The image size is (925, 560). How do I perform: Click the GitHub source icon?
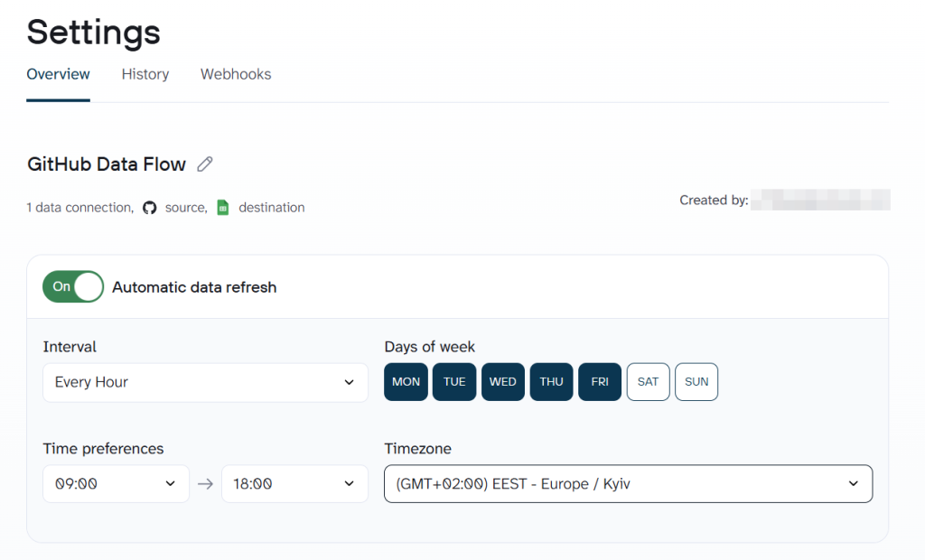click(150, 207)
